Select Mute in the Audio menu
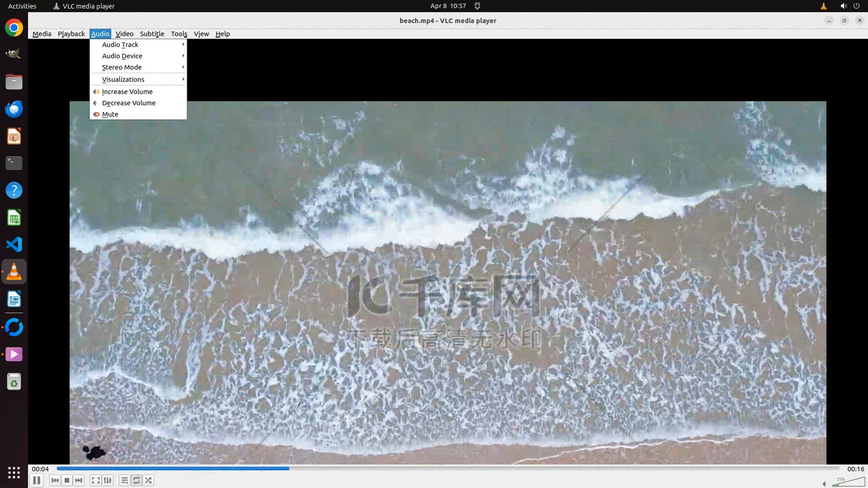This screenshot has width=868, height=488. [x=110, y=114]
